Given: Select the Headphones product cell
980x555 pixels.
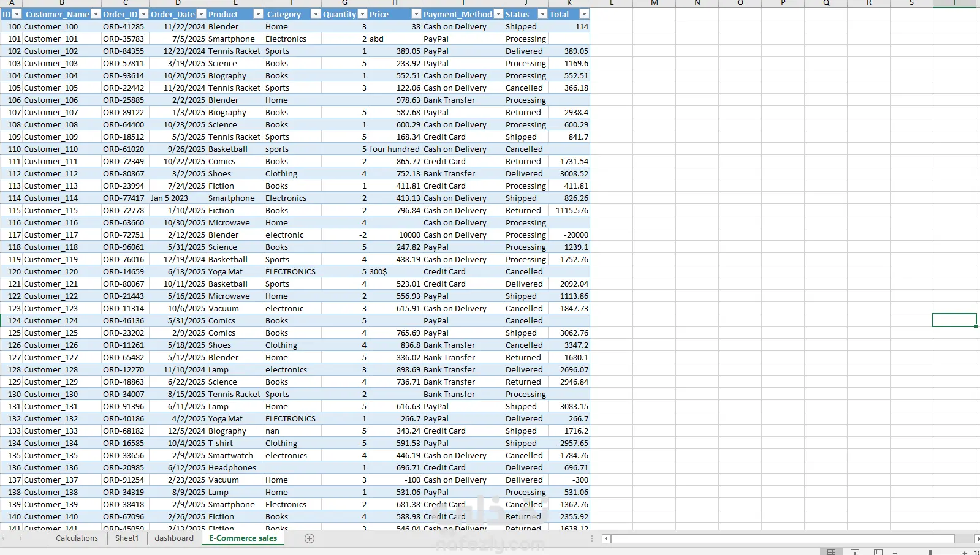Looking at the screenshot, I should click(235, 467).
